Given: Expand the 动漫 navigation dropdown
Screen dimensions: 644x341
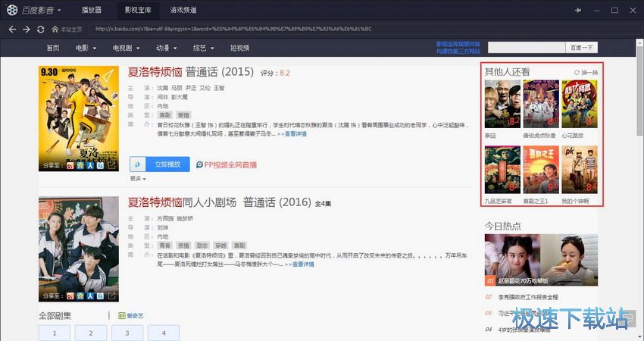Looking at the screenshot, I should [175, 48].
